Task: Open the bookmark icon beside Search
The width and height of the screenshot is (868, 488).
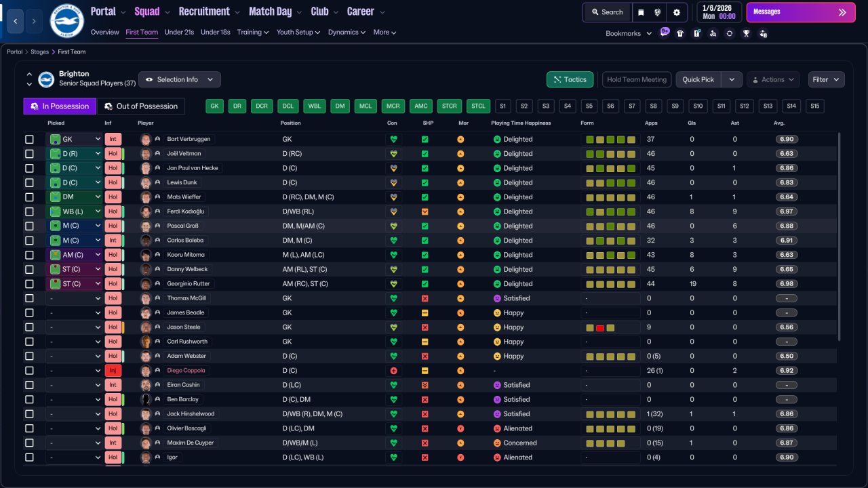Action: [641, 12]
